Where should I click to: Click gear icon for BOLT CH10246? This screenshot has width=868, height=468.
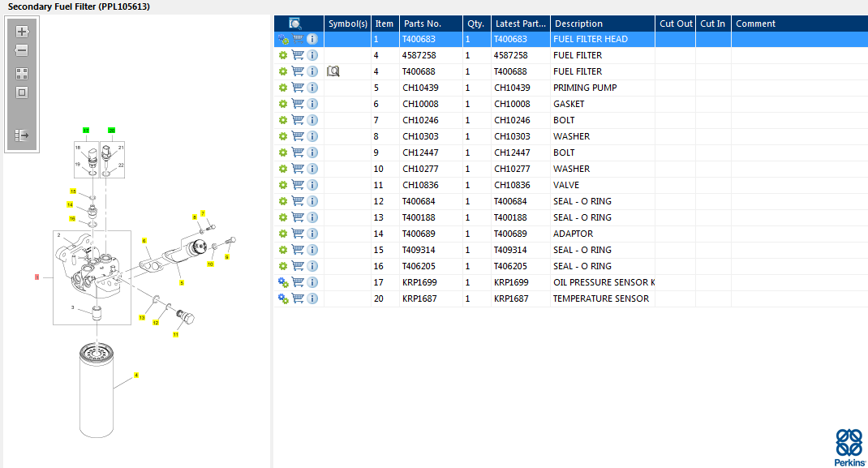[x=283, y=120]
